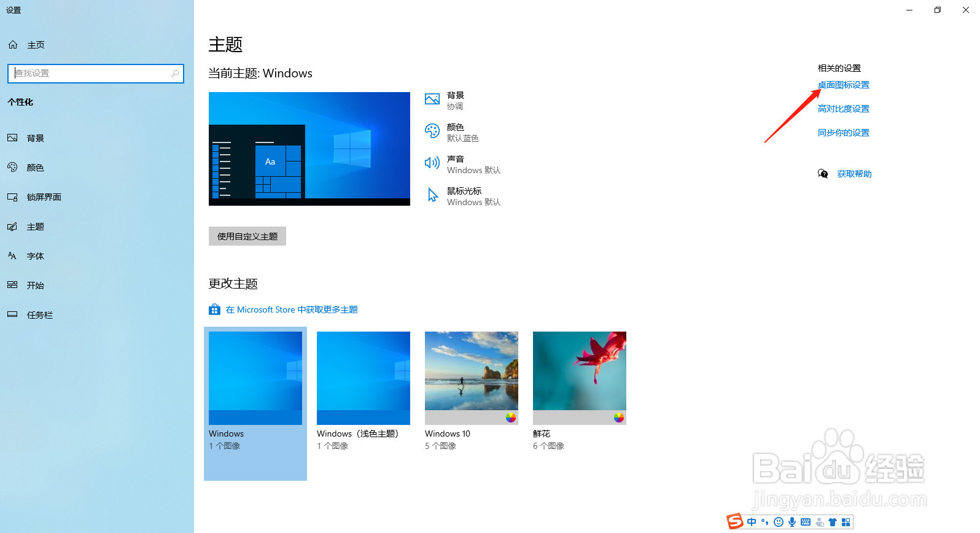The height and width of the screenshot is (533, 980).
Task: Open 背景 协调 setting text
Action: point(456,101)
